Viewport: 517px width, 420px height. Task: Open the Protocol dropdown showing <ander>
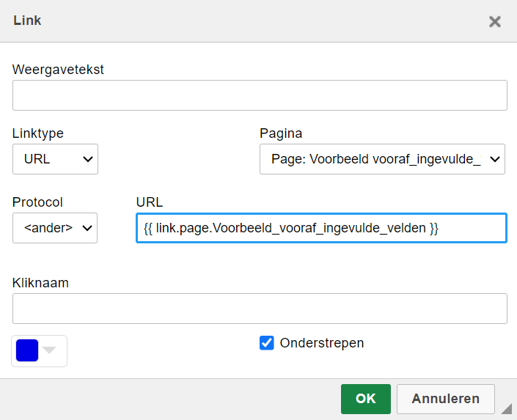[x=55, y=228]
